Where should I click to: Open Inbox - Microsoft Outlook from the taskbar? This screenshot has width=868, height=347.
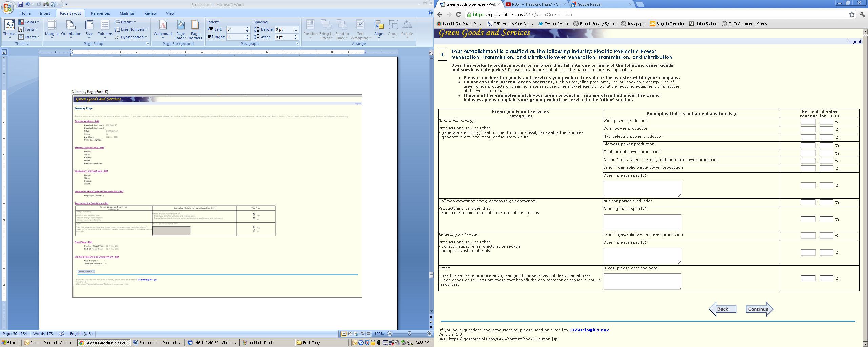(50, 343)
